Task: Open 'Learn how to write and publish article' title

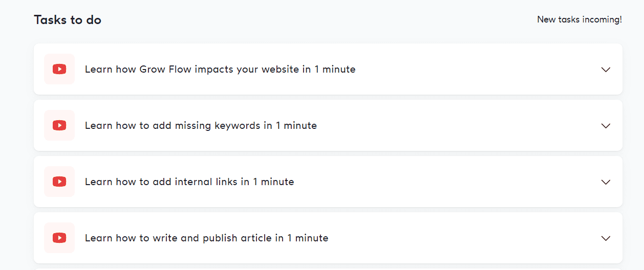Action: click(206, 238)
